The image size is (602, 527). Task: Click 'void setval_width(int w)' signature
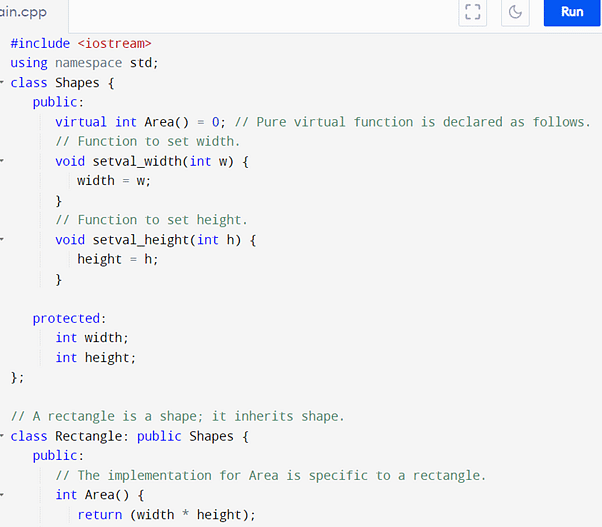(144, 161)
